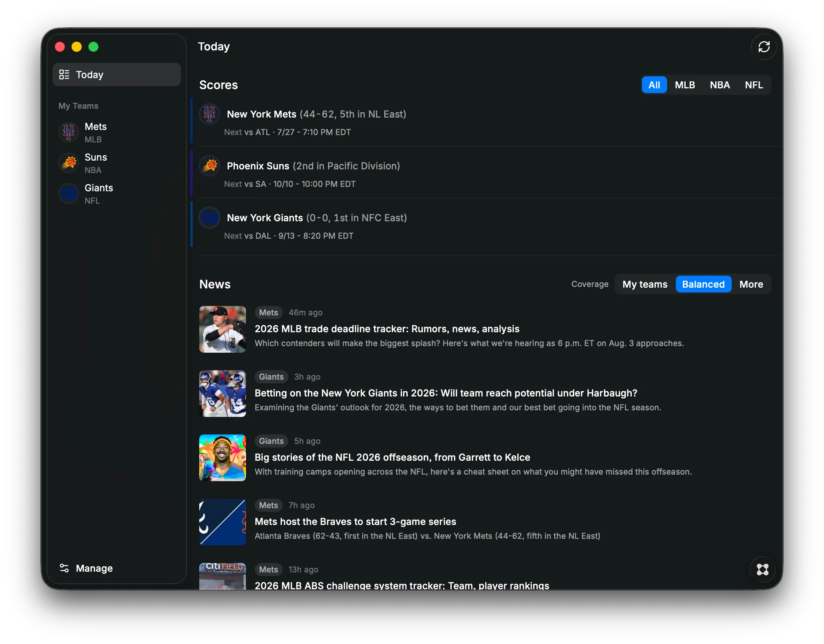Select the All scores filter
Image resolution: width=824 pixels, height=644 pixels.
click(x=654, y=85)
